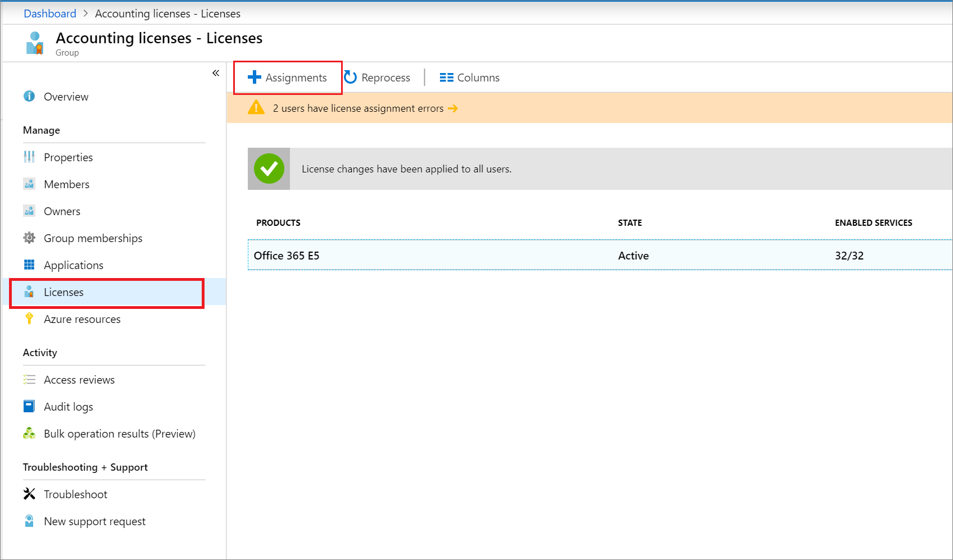Click the Overview info icon

(29, 96)
